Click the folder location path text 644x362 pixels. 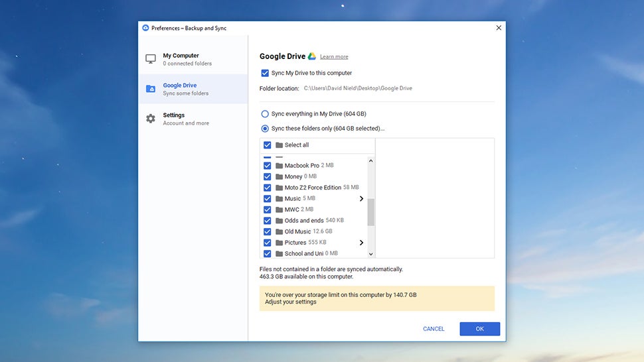(358, 88)
